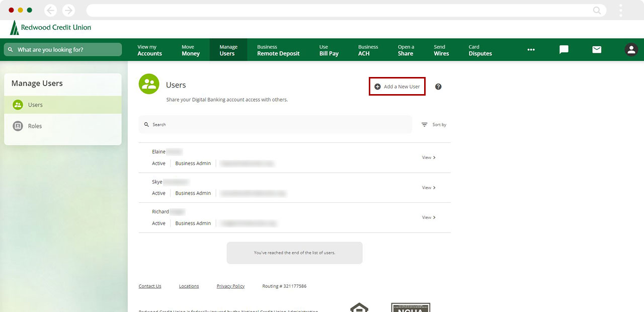Open the Send Wires menu
Screen dimensions: 644x312
click(441, 50)
